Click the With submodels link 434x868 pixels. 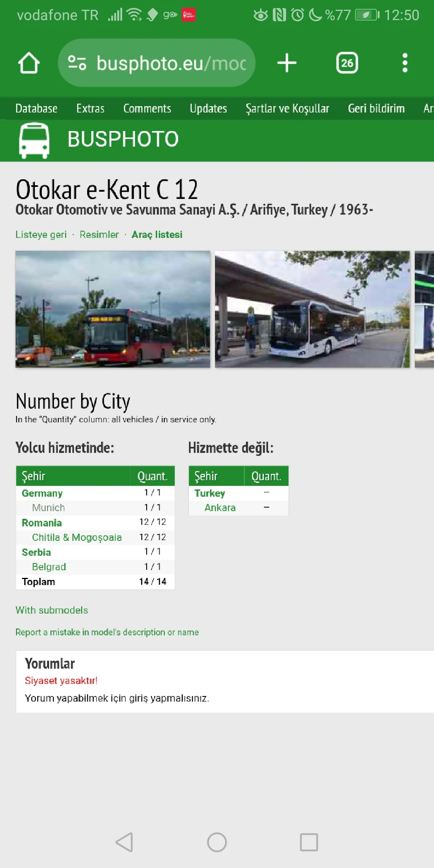click(x=51, y=610)
